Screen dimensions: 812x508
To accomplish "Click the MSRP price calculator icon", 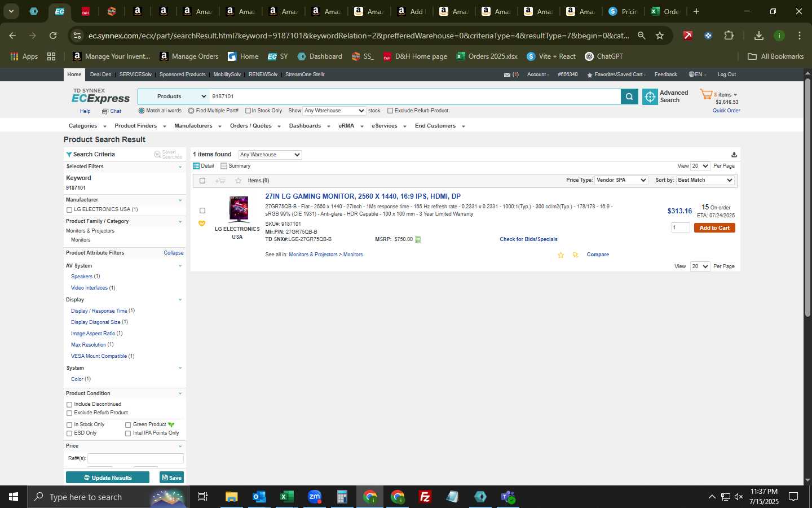I will click(418, 239).
